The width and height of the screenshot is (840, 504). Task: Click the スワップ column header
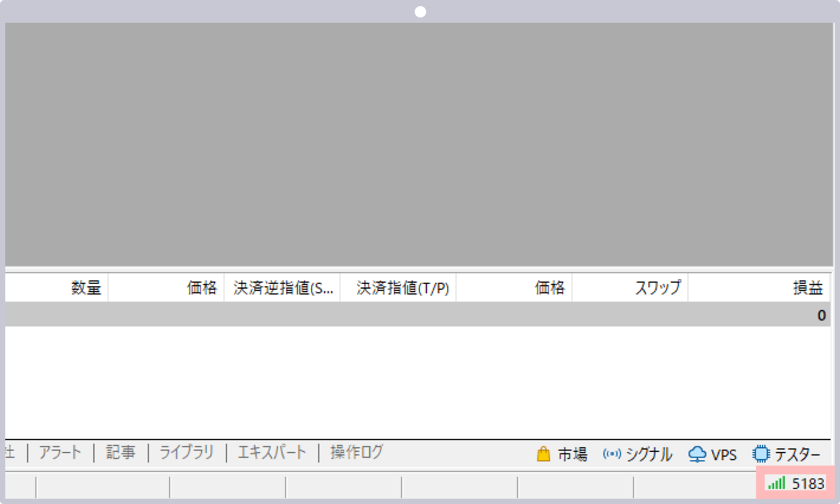tap(658, 287)
